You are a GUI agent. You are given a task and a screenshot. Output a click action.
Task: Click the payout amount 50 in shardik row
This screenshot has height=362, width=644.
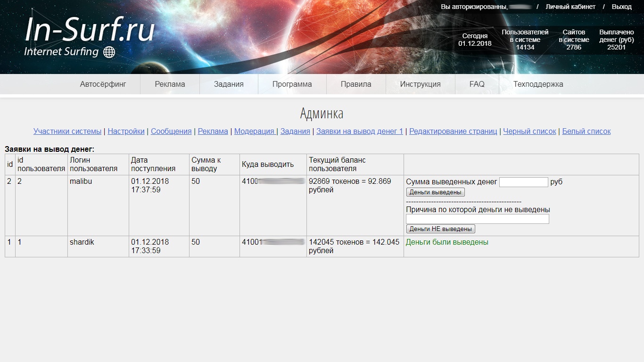coord(214,247)
